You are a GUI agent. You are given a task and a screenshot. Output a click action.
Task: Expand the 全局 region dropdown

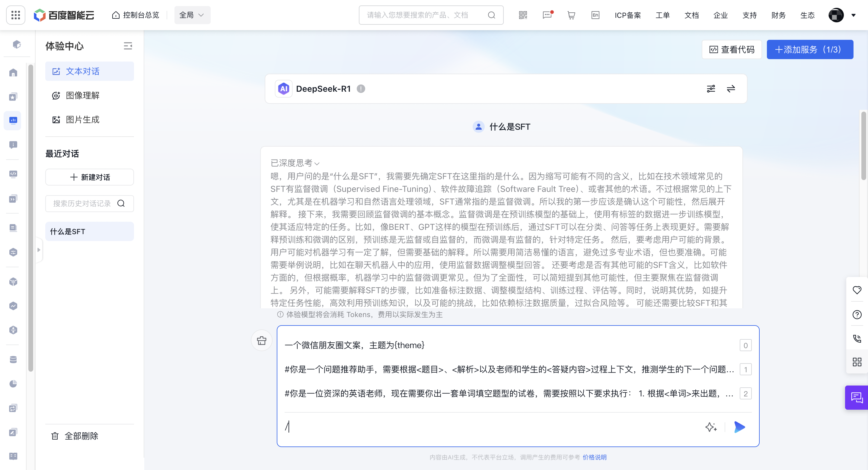tap(192, 15)
